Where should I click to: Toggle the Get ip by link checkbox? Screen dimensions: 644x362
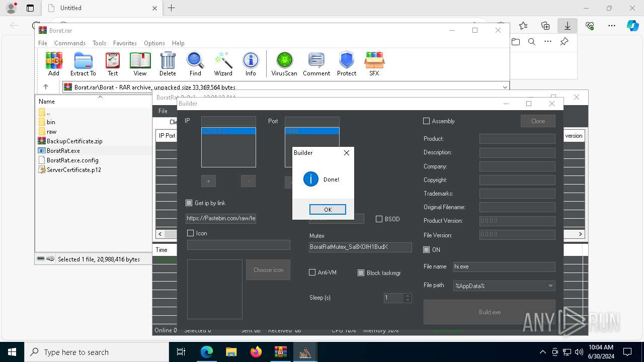pos(189,203)
